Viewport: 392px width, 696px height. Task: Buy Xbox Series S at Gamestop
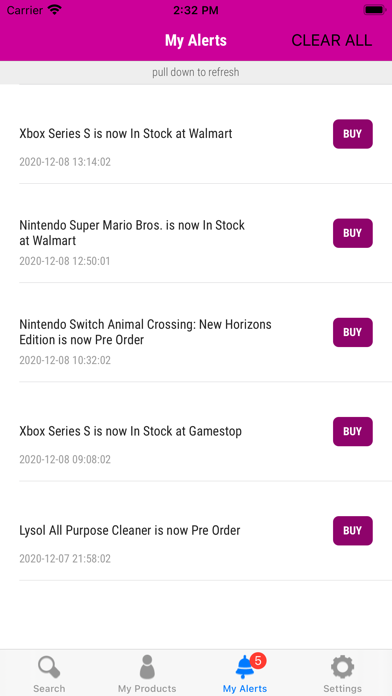[x=352, y=431]
